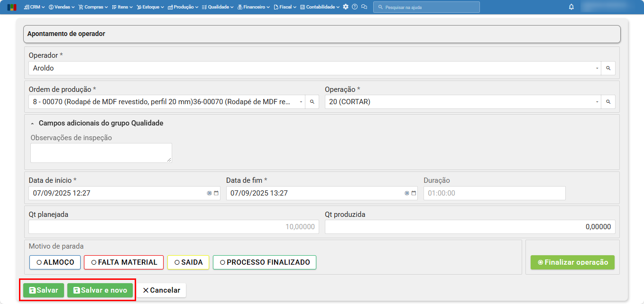Click Salvar e novo button
This screenshot has width=644, height=304.
tap(100, 290)
